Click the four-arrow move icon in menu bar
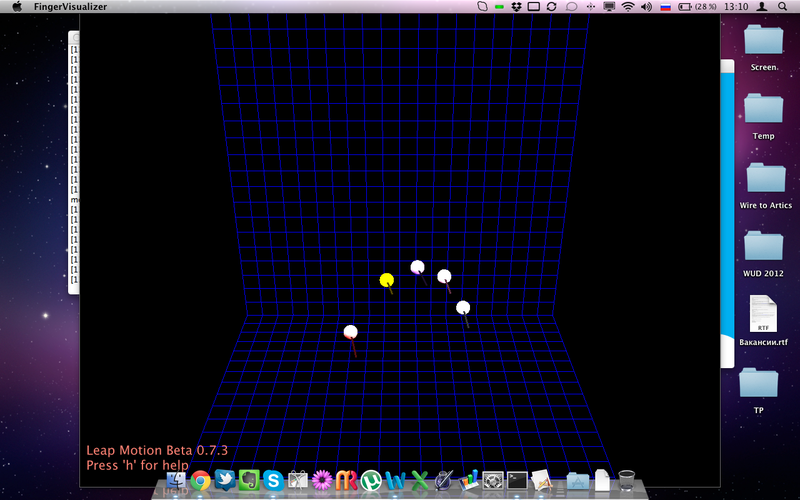 pos(590,7)
